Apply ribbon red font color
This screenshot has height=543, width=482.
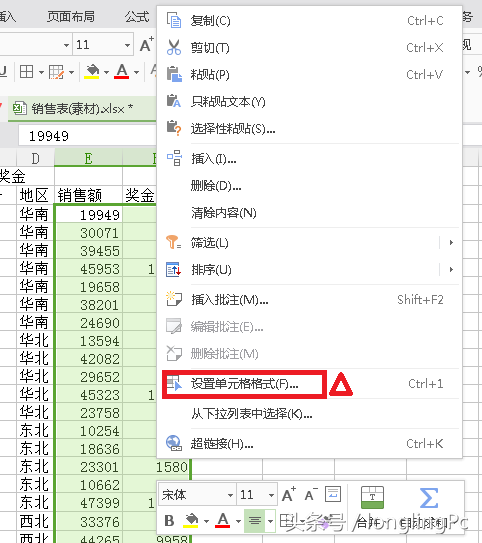122,72
